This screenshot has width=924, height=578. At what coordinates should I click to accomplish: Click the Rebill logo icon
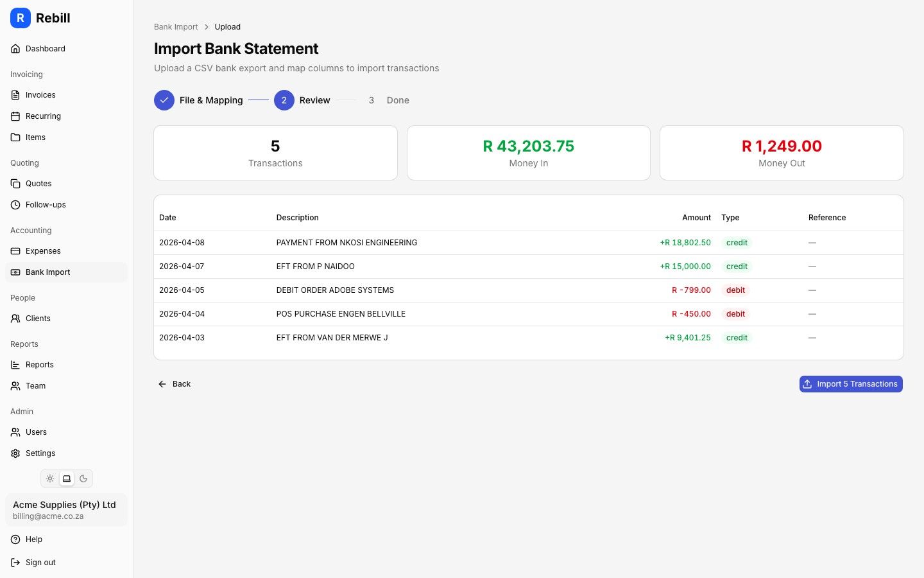pyautogui.click(x=21, y=18)
